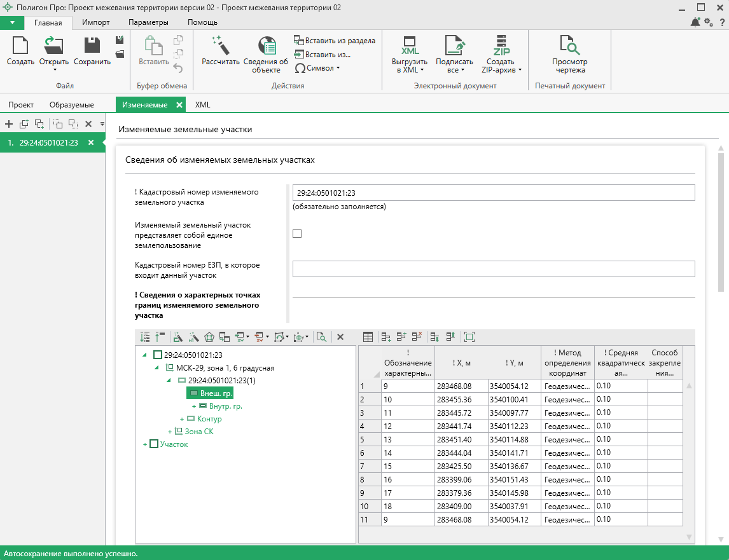Screen dimensions: 729x560
Task: Open the Символ dropdown
Action: [318, 68]
